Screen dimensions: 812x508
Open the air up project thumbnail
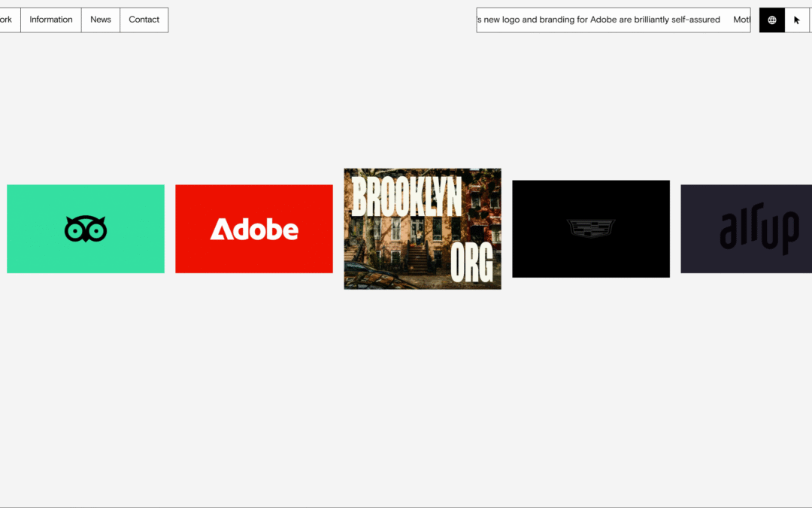(x=747, y=229)
